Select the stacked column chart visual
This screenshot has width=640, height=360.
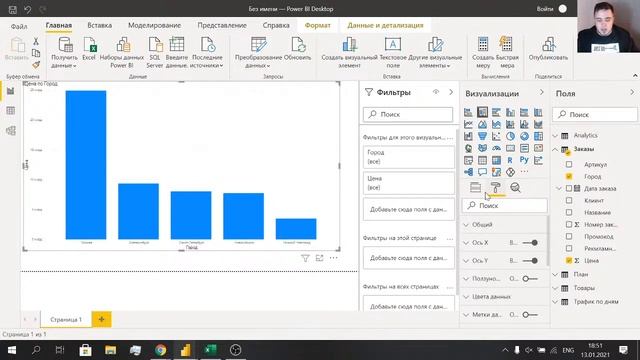coord(482,112)
